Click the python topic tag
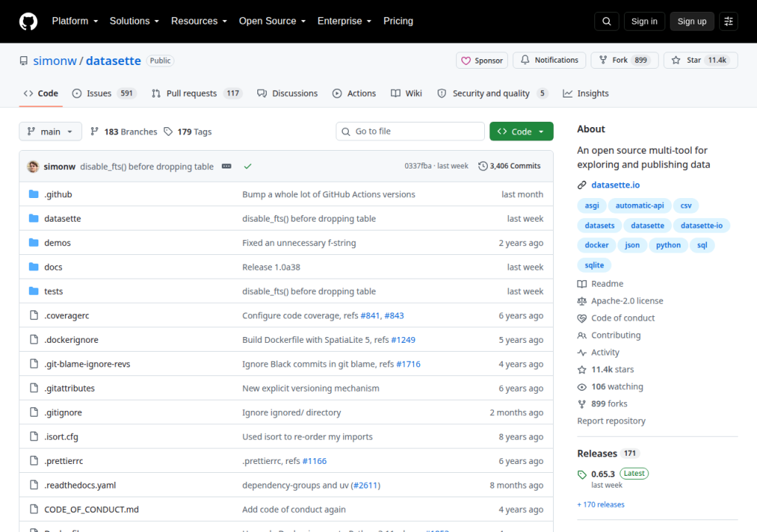 668,245
